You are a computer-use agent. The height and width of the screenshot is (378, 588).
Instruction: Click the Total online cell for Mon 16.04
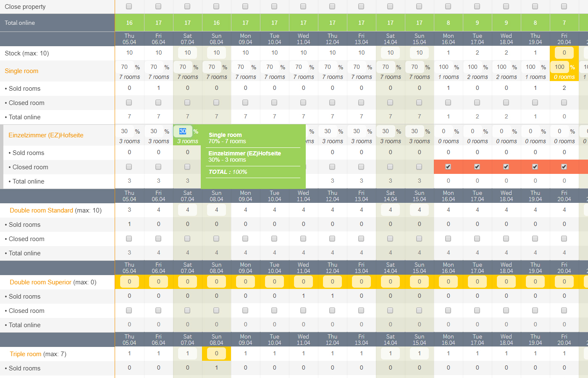(x=448, y=23)
